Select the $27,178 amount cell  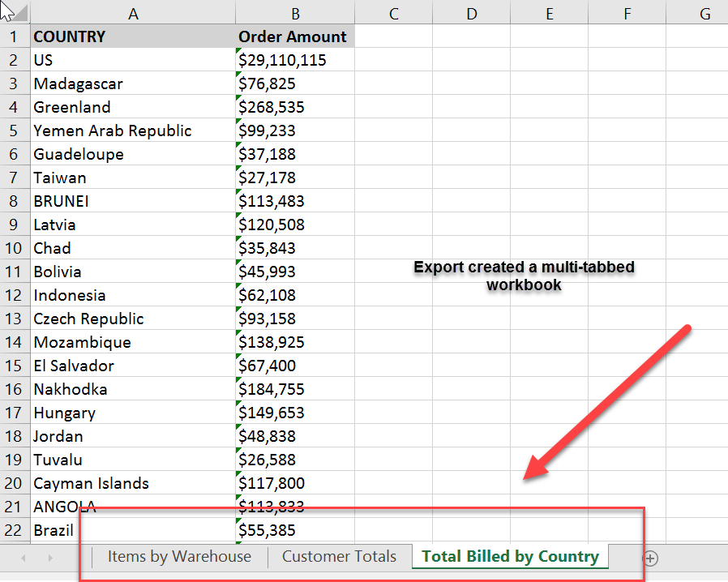click(295, 178)
